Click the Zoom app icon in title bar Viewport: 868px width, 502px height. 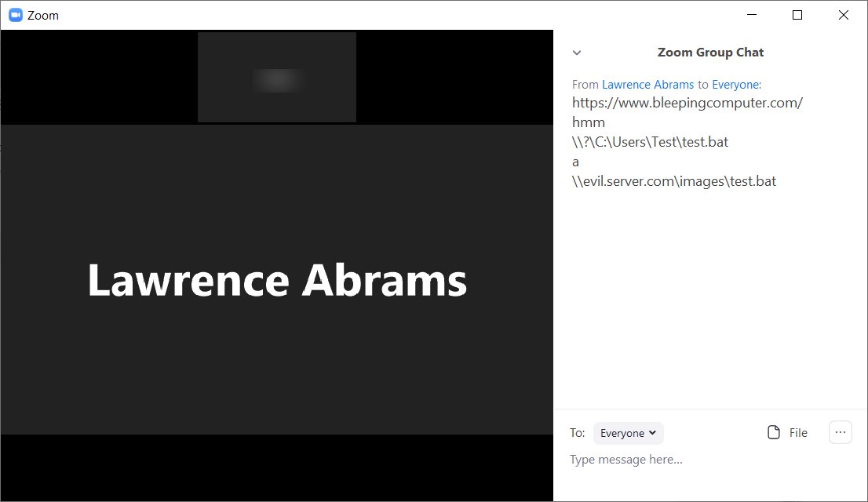coord(16,15)
